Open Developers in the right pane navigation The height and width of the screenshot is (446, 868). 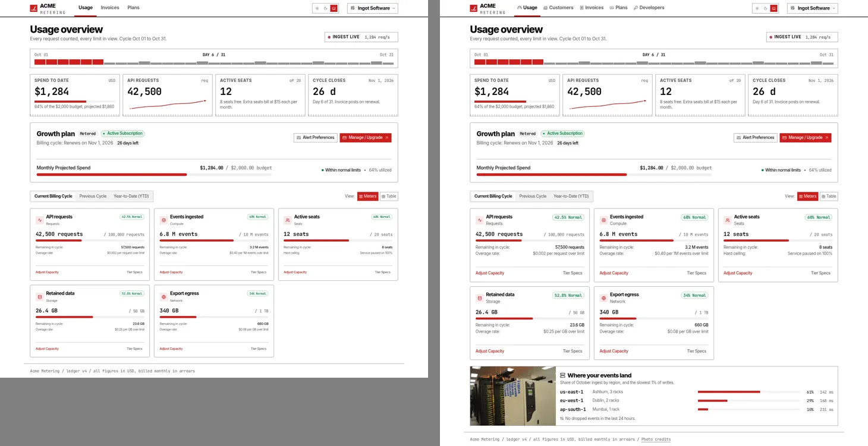(x=649, y=8)
